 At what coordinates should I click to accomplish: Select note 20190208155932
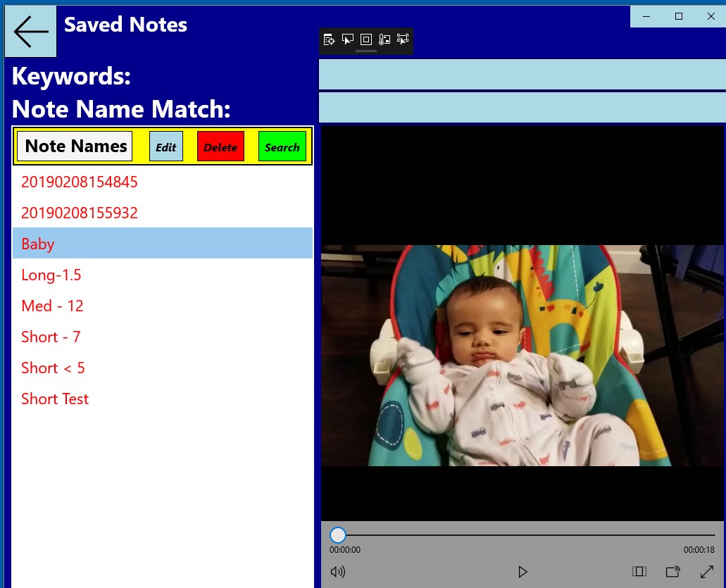click(163, 213)
